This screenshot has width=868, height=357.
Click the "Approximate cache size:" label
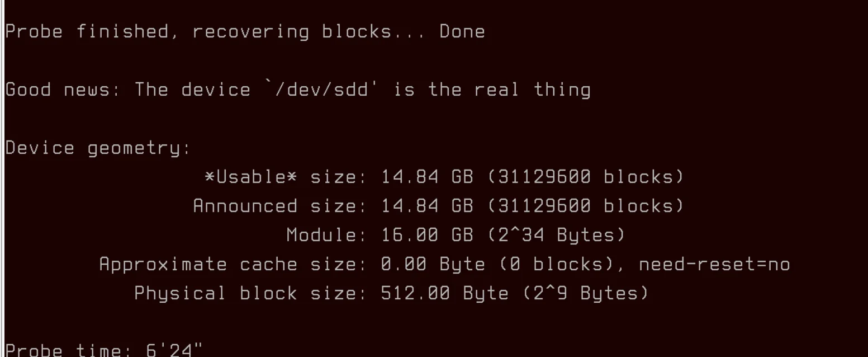click(232, 265)
